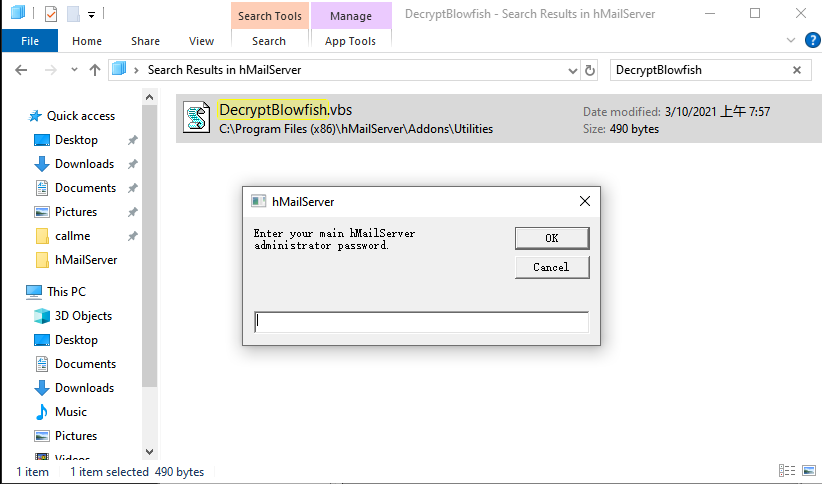Switch to the Share ribbon tab
822x484 pixels.
[x=145, y=41]
